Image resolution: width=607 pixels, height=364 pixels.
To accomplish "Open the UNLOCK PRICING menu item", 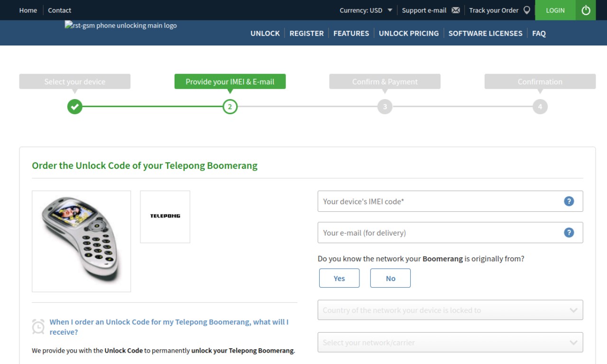I will click(409, 33).
